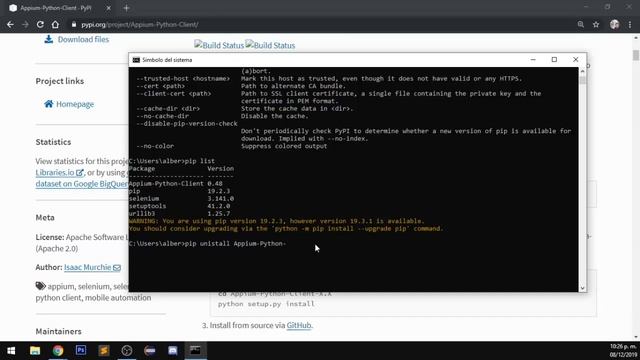Click the taskbar clock and date

[623, 351]
